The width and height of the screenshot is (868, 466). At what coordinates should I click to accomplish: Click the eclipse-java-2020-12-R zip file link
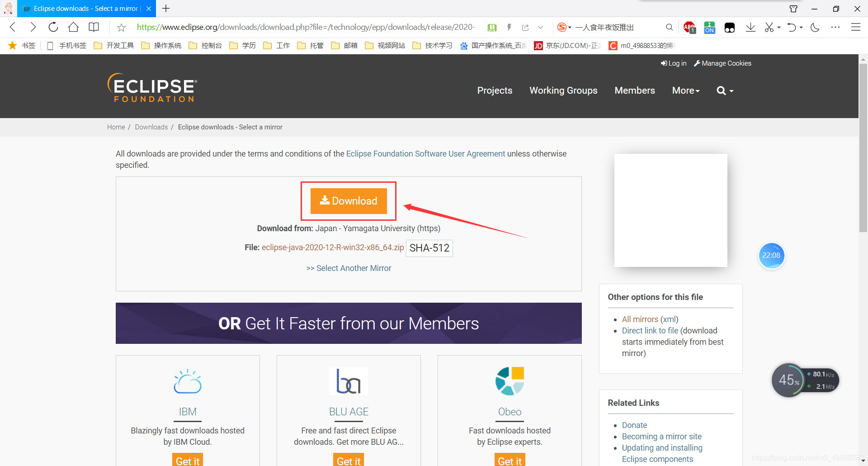(x=333, y=247)
